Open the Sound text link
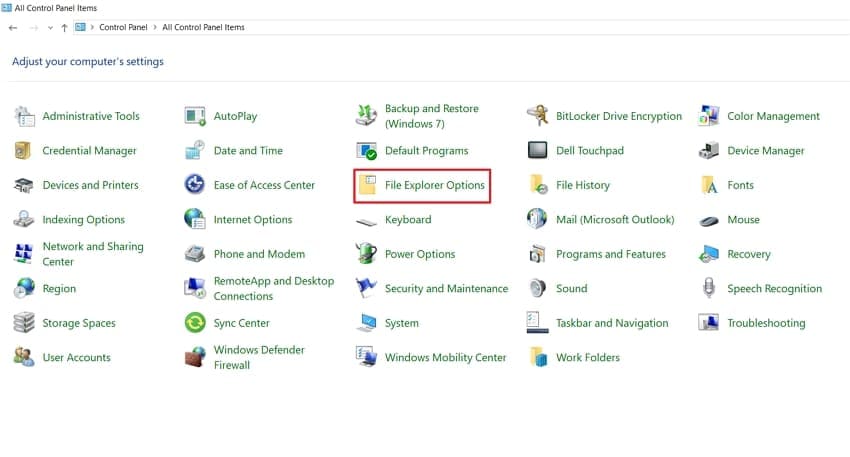This screenshot has height=457, width=850. click(x=571, y=288)
